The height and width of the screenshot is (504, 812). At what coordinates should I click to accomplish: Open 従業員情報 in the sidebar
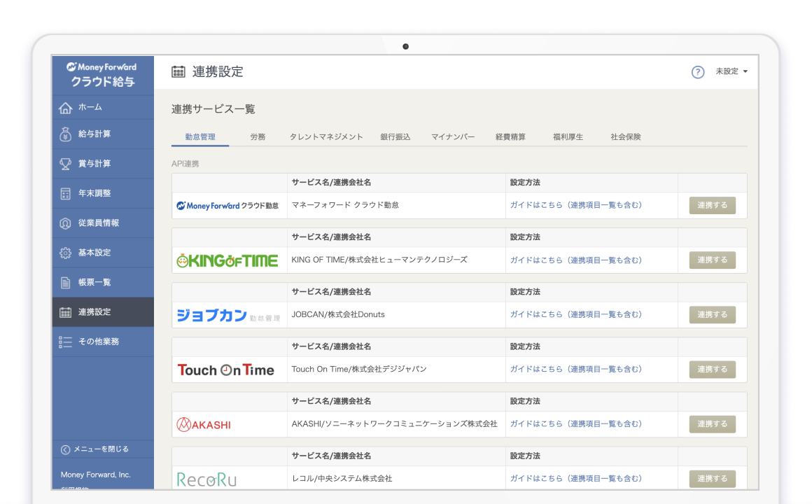pyautogui.click(x=103, y=223)
